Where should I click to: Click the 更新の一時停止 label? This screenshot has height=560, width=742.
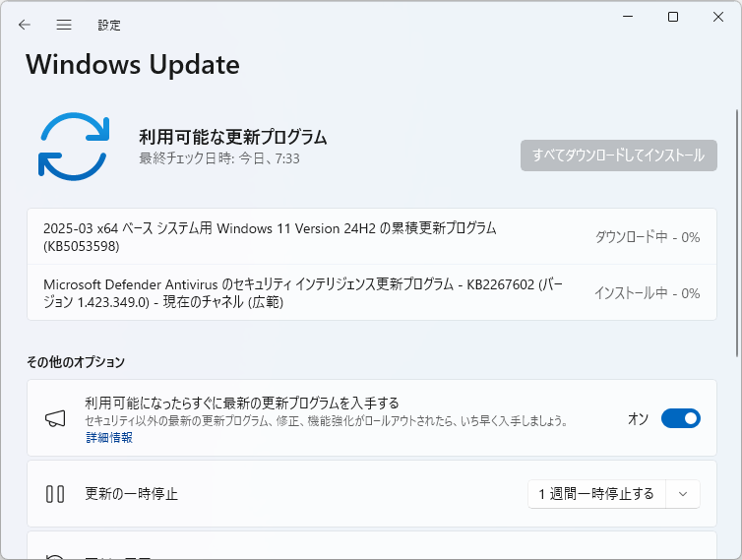pyautogui.click(x=132, y=494)
